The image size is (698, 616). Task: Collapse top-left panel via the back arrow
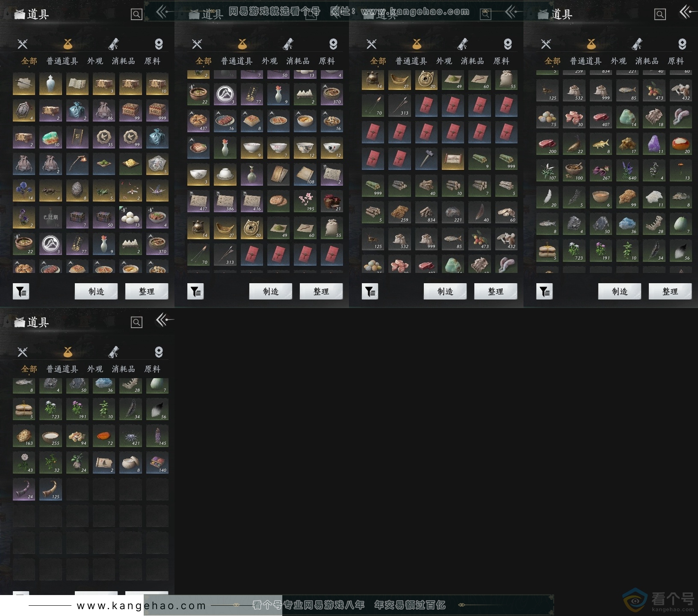[165, 12]
